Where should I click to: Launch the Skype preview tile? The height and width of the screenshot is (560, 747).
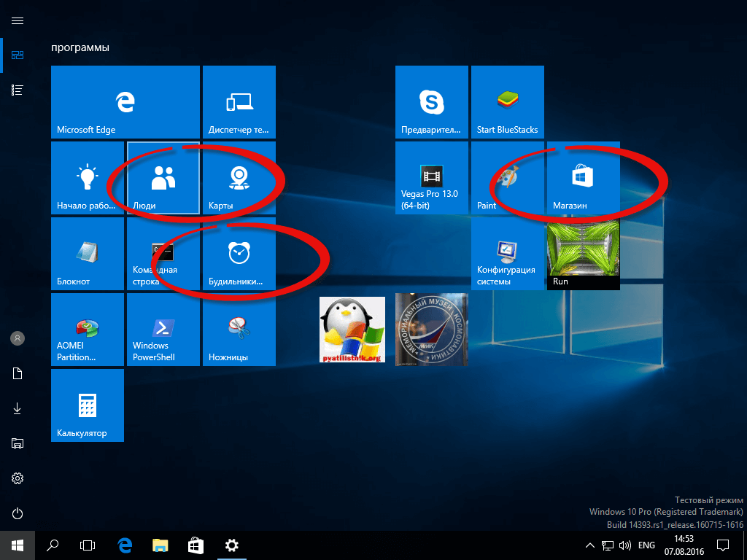(432, 102)
